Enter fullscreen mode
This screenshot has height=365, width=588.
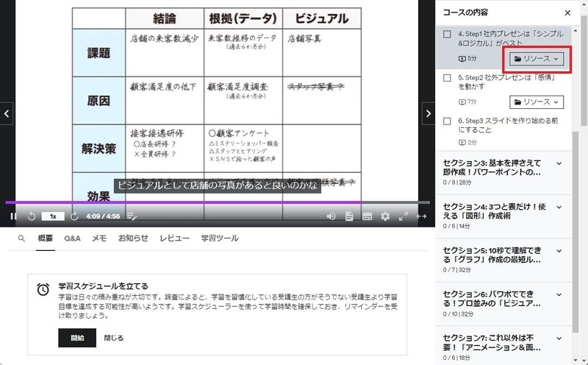click(403, 216)
